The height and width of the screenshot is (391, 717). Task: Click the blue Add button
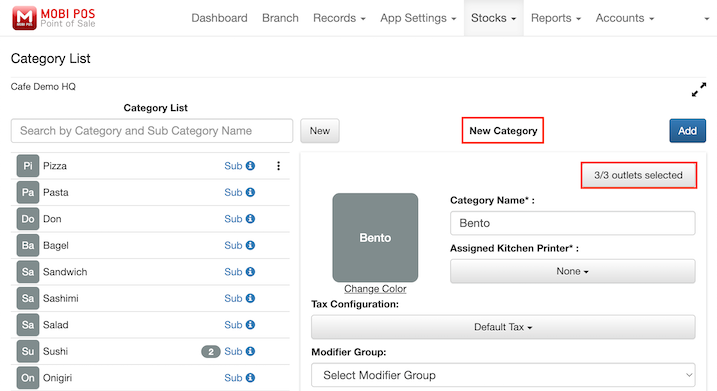click(x=687, y=131)
